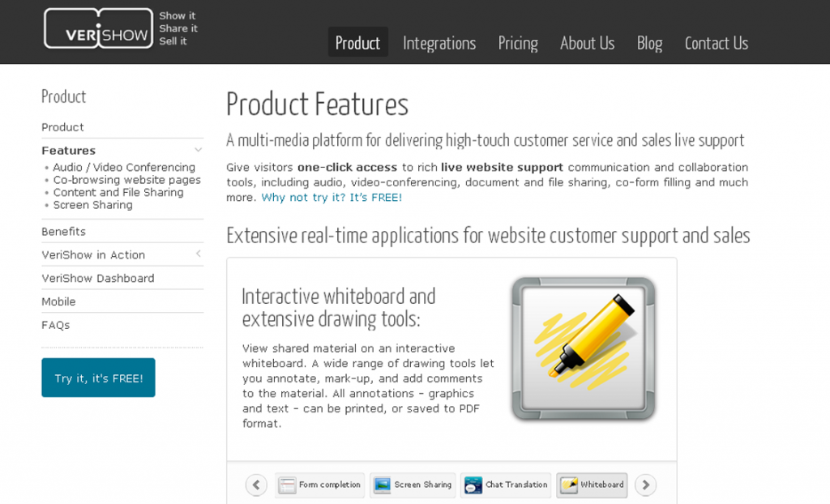Select Product in the sidebar

click(62, 127)
